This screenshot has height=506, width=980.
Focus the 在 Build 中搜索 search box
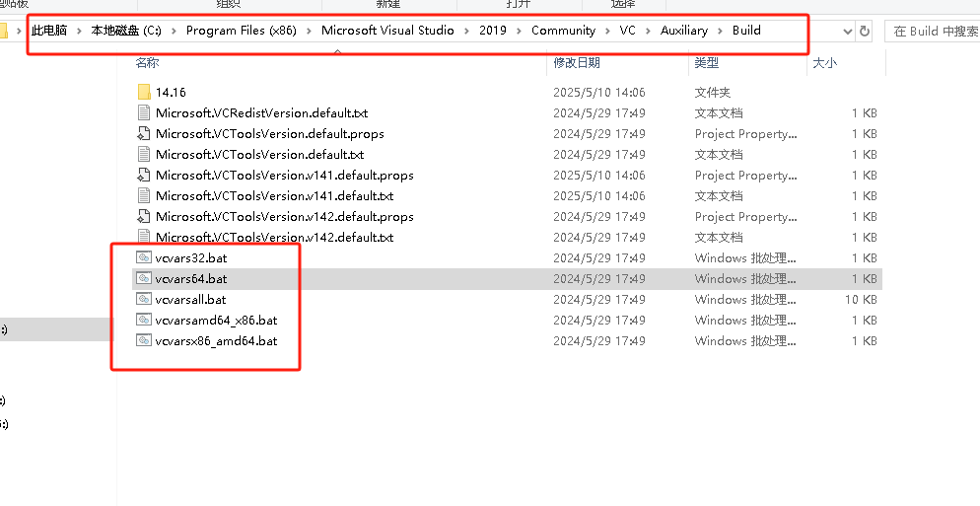[x=933, y=32]
